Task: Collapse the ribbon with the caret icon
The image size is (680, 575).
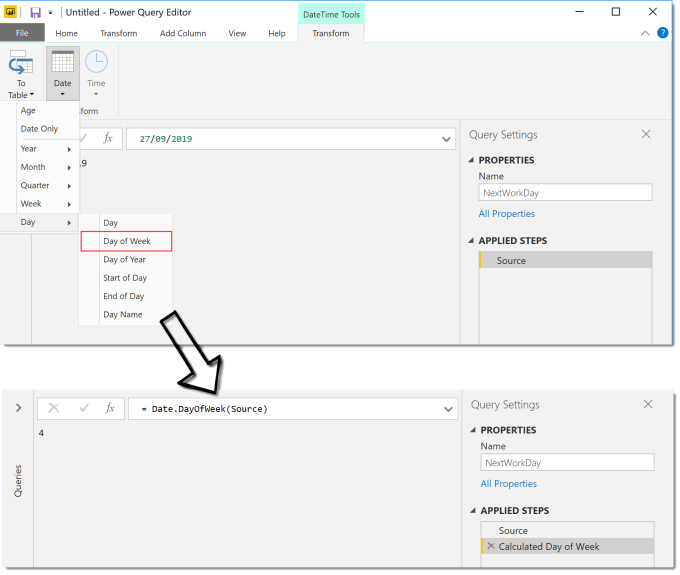Action: click(x=645, y=33)
